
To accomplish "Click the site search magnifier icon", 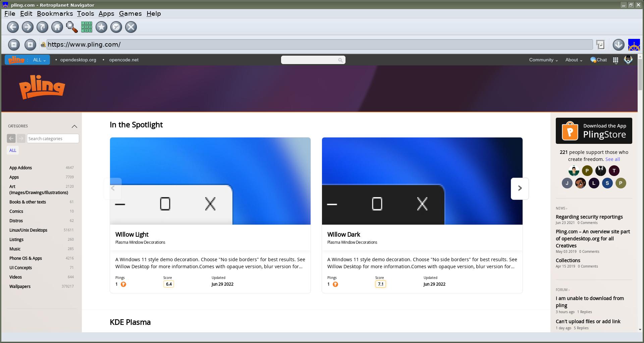I will pos(340,60).
